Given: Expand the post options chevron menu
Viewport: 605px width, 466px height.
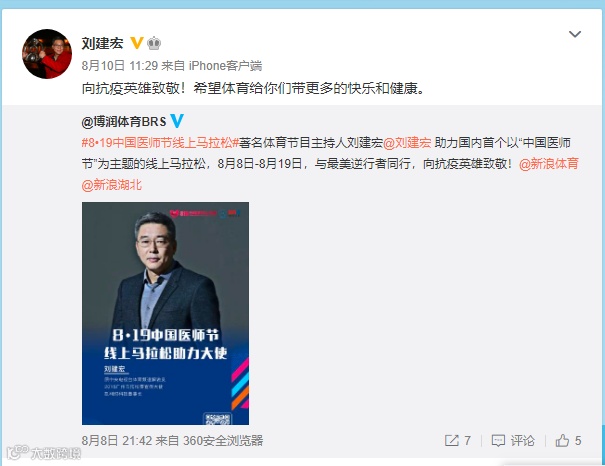Looking at the screenshot, I should click(x=575, y=34).
